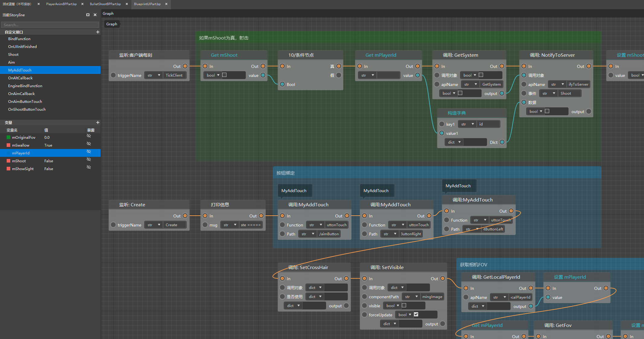Select OnShootButtonTouch in interface list
The width and height of the screenshot is (644, 339).
(x=27, y=109)
